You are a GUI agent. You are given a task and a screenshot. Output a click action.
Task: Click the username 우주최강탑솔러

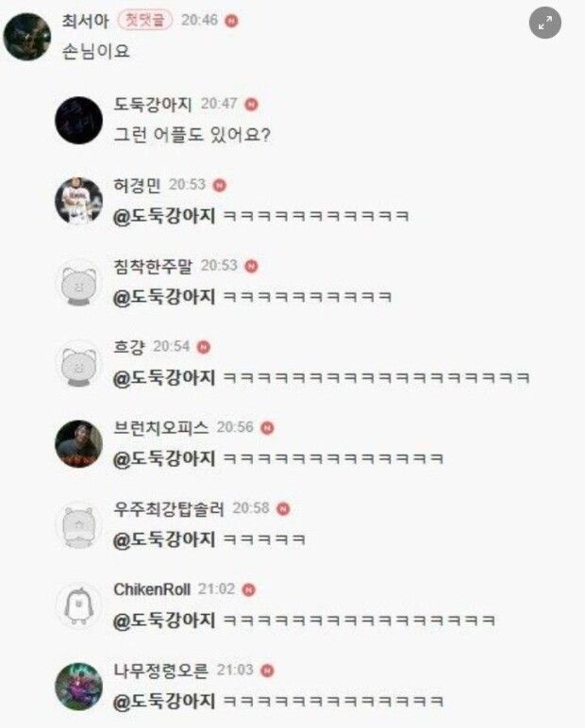point(169,509)
